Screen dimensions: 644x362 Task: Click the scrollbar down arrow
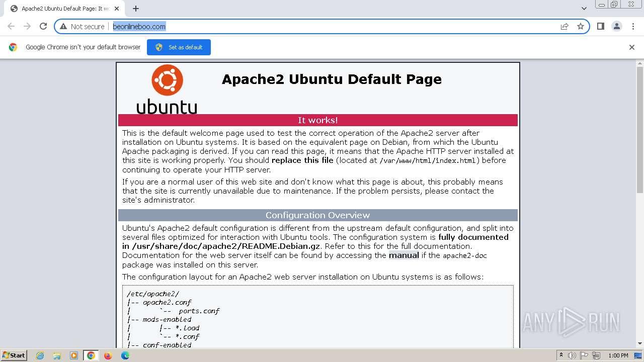pos(640,343)
